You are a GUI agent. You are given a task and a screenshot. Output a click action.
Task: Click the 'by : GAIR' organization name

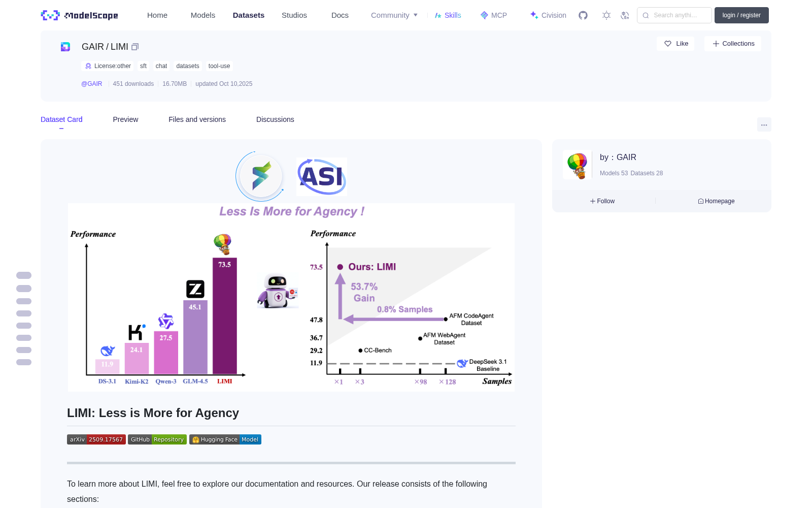click(x=618, y=157)
